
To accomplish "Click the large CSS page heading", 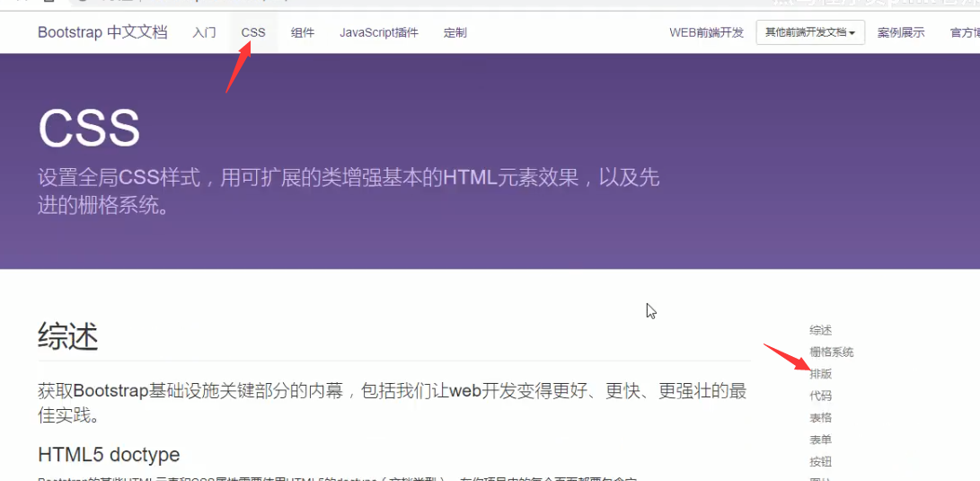I will (89, 129).
